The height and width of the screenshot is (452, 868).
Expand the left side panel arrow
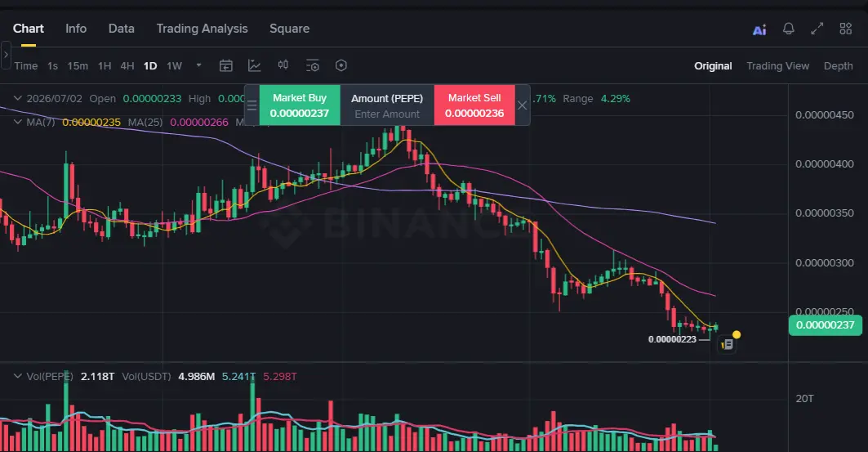pos(6,56)
